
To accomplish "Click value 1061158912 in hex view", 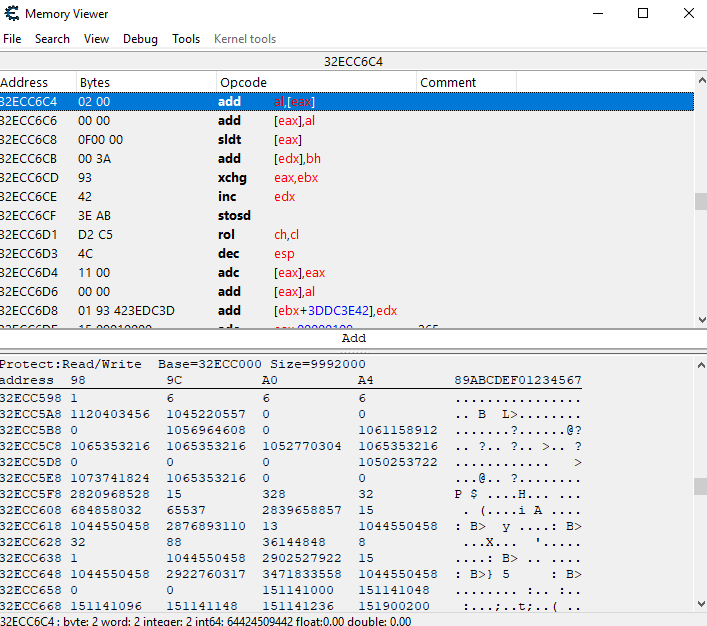I will click(398, 430).
